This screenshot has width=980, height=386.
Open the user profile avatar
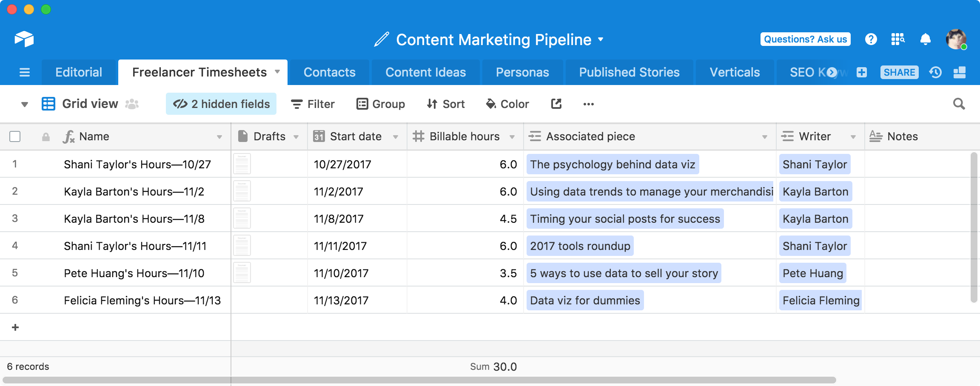[x=956, y=39]
